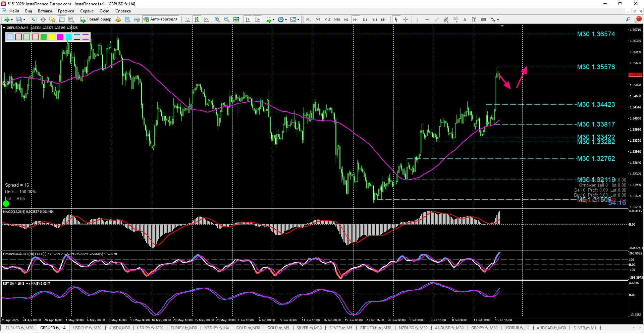Select the horizontal line drawing tool
644x333 pixels.
click(x=427, y=19)
